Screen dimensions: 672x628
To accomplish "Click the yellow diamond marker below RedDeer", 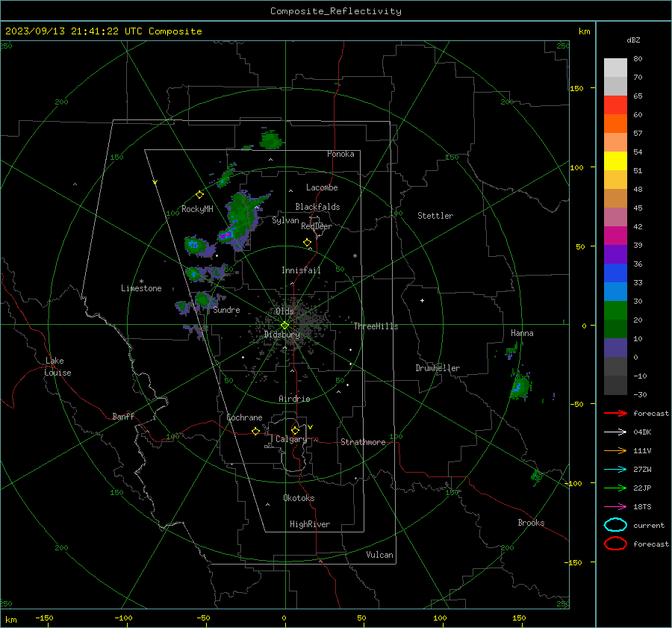I will [308, 243].
